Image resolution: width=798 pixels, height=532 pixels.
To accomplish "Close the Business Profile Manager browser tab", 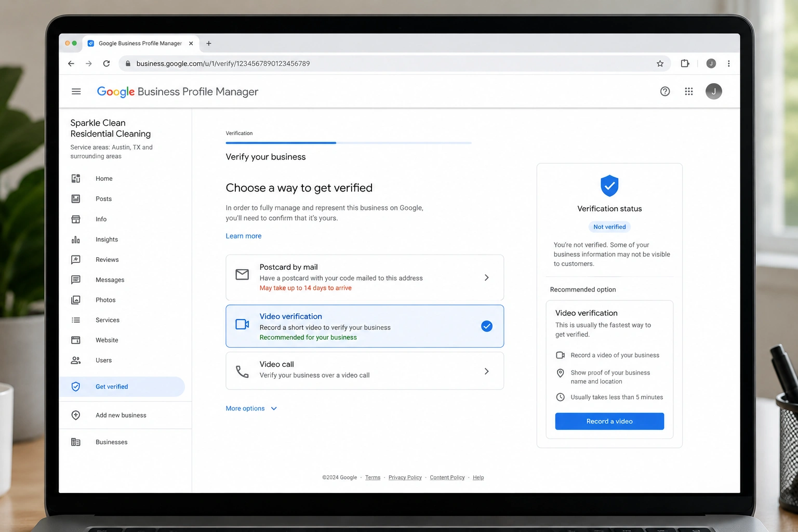I will pyautogui.click(x=191, y=44).
